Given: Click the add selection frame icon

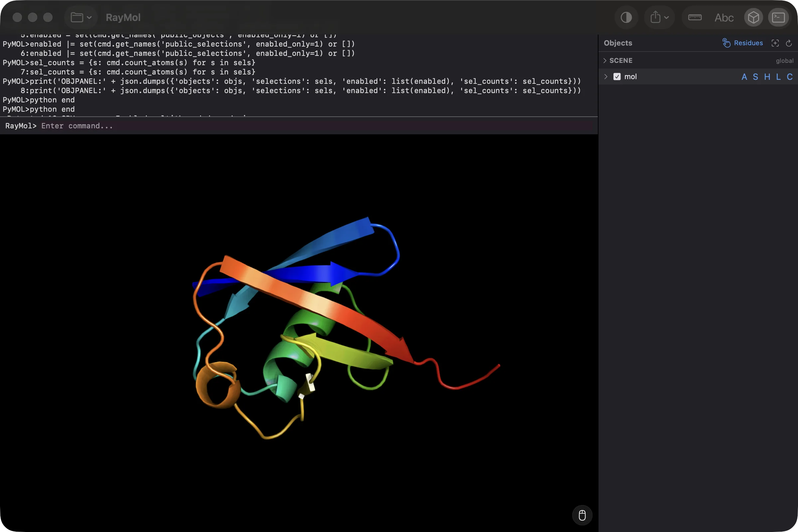Looking at the screenshot, I should click(x=775, y=43).
